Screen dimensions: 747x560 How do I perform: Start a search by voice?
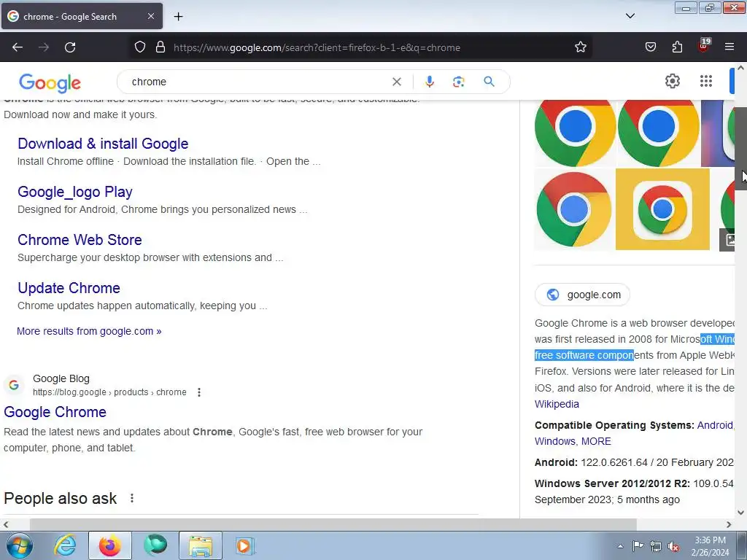[429, 82]
